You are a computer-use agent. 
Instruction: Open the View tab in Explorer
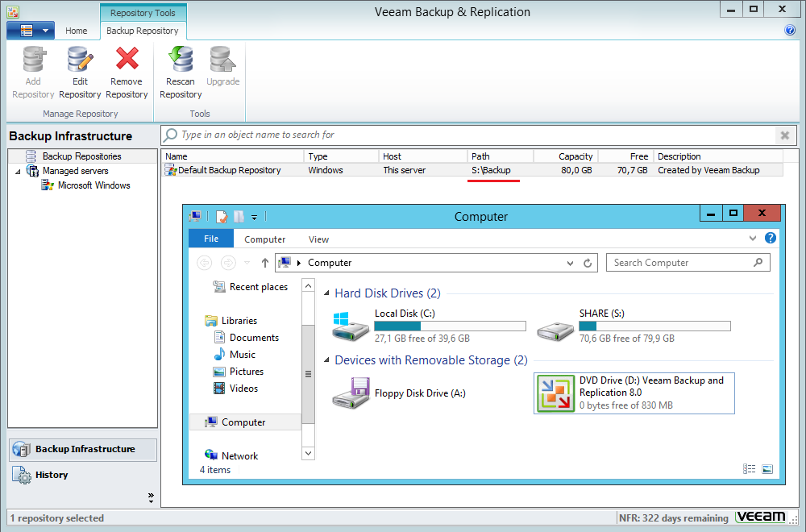click(x=318, y=239)
